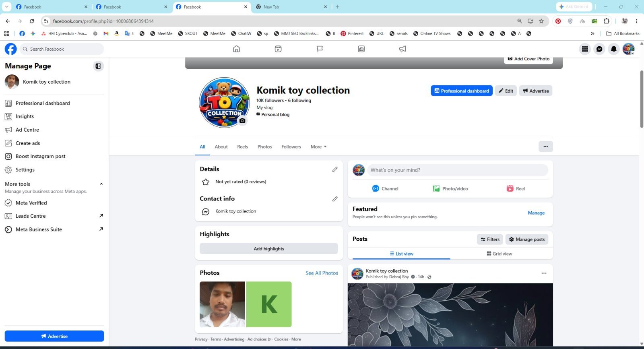Open Create ads in the sidebar
This screenshot has width=644, height=349.
(54, 143)
